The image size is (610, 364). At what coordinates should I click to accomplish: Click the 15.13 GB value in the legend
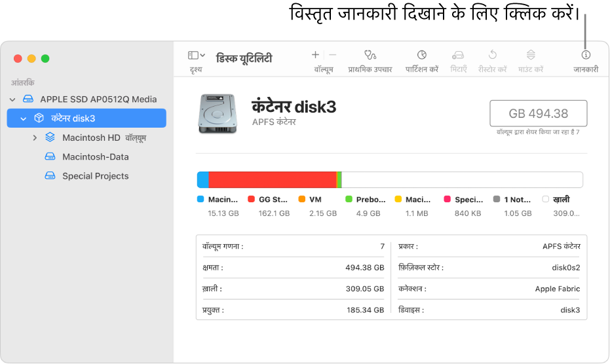click(x=223, y=213)
